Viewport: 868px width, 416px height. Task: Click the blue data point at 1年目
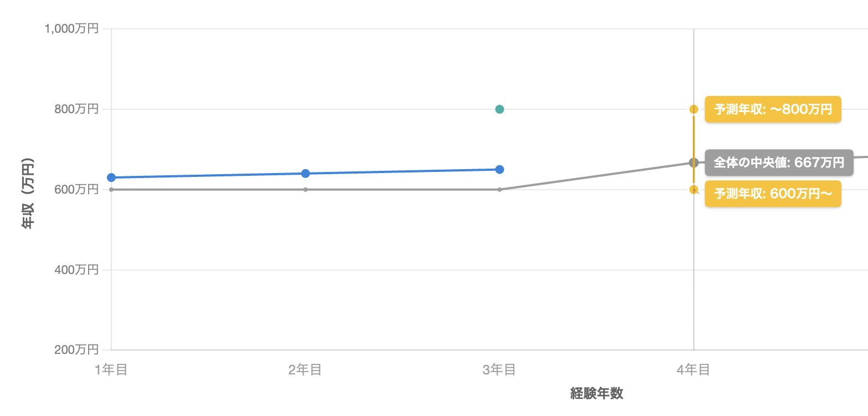coord(111,177)
